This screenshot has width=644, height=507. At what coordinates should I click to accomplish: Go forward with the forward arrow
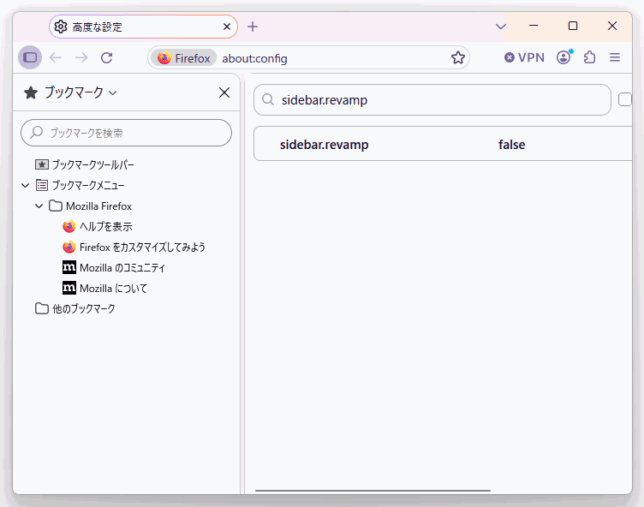81,58
